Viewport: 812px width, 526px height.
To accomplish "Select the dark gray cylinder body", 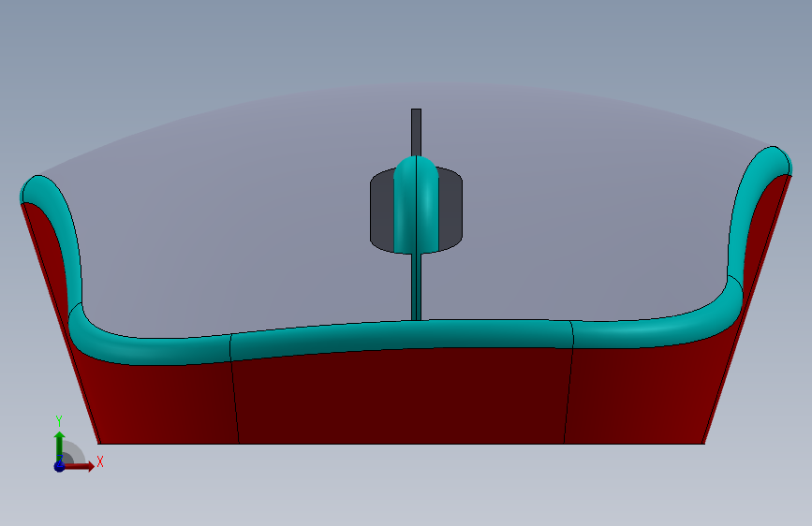I will [x=450, y=212].
